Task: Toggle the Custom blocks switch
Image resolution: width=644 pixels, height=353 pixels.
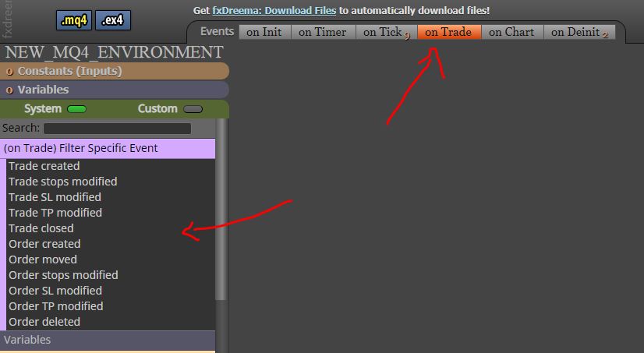Action: pos(193,109)
